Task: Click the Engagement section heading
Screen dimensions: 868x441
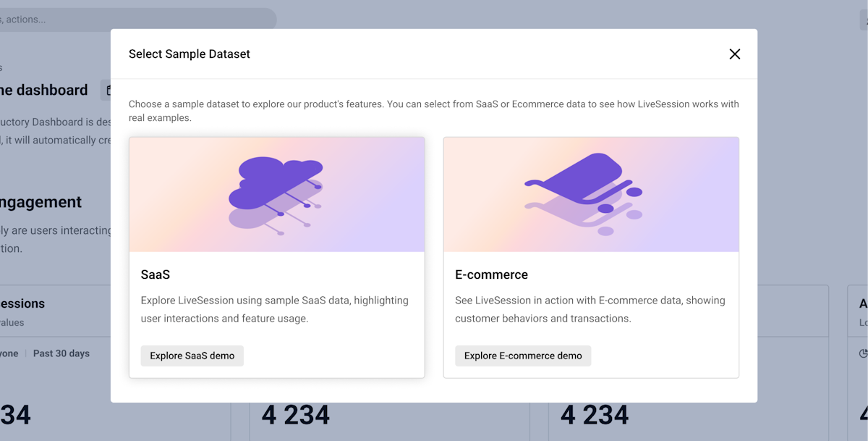Action: click(41, 202)
